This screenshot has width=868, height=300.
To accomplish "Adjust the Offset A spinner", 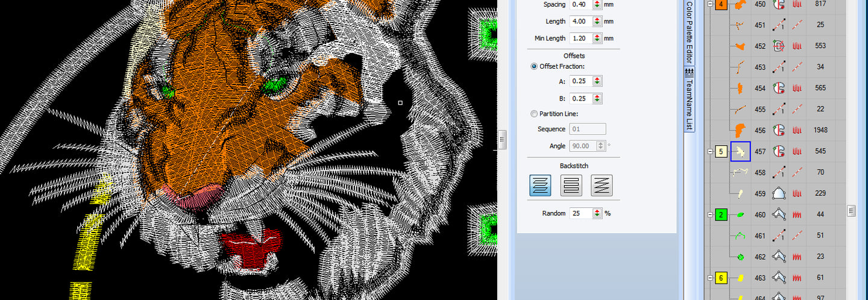I will pyautogui.click(x=597, y=81).
